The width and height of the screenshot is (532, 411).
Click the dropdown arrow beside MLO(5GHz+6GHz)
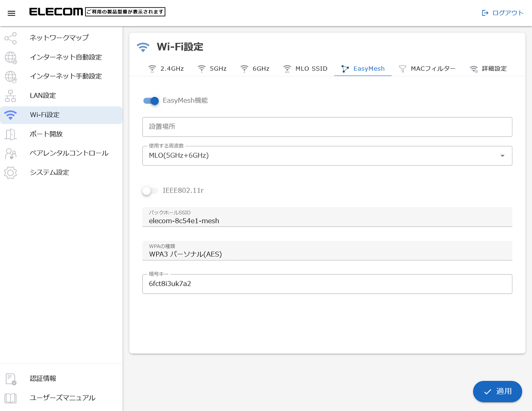click(502, 156)
